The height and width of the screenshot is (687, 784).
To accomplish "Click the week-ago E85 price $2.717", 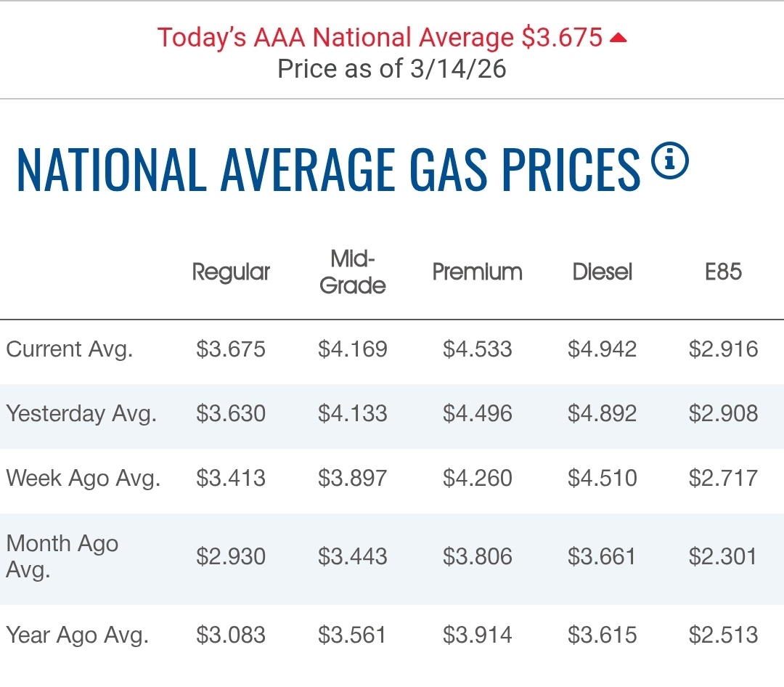I will [x=723, y=479].
